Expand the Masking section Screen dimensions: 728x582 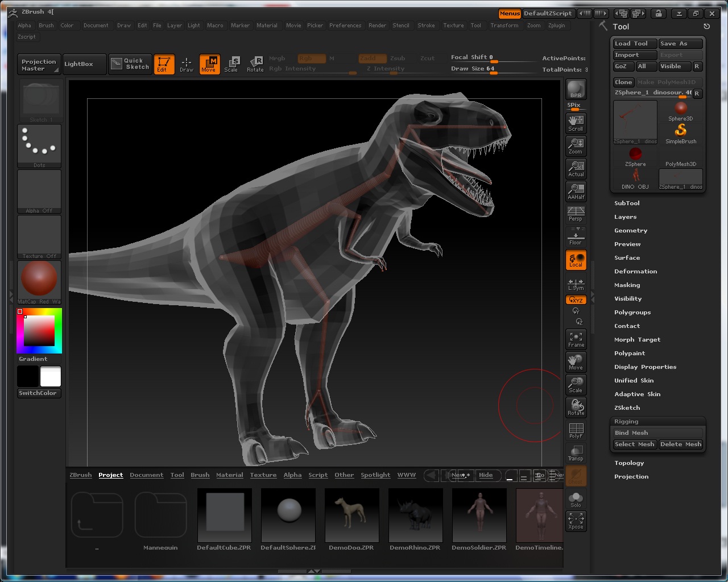pyautogui.click(x=627, y=285)
